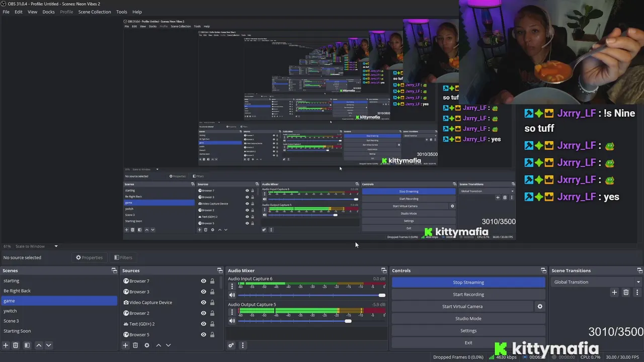The width and height of the screenshot is (644, 362).
Task: Open options menu for Audio Output Capture 5
Action: pos(232,312)
